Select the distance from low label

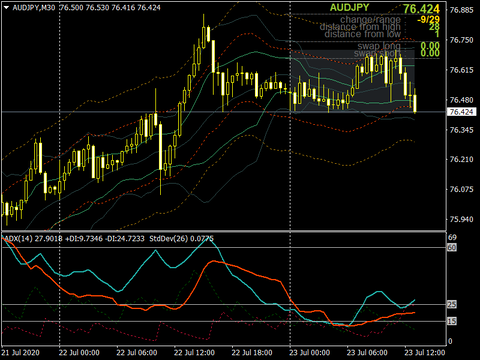[x=363, y=34]
